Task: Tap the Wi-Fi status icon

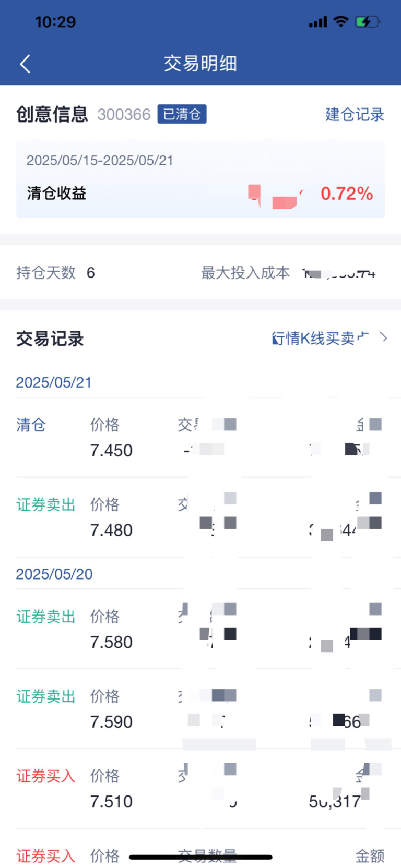Action: [x=341, y=21]
